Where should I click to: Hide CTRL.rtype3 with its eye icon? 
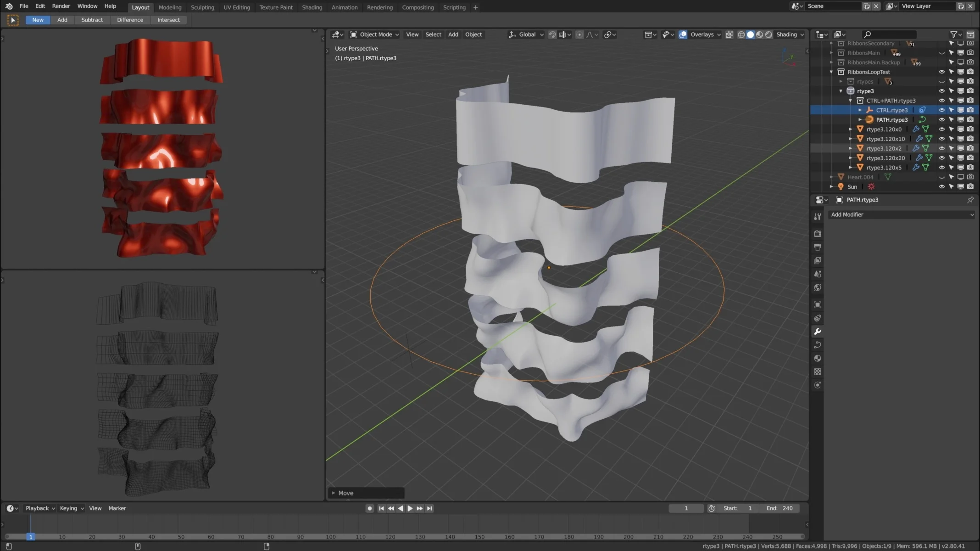(x=941, y=110)
